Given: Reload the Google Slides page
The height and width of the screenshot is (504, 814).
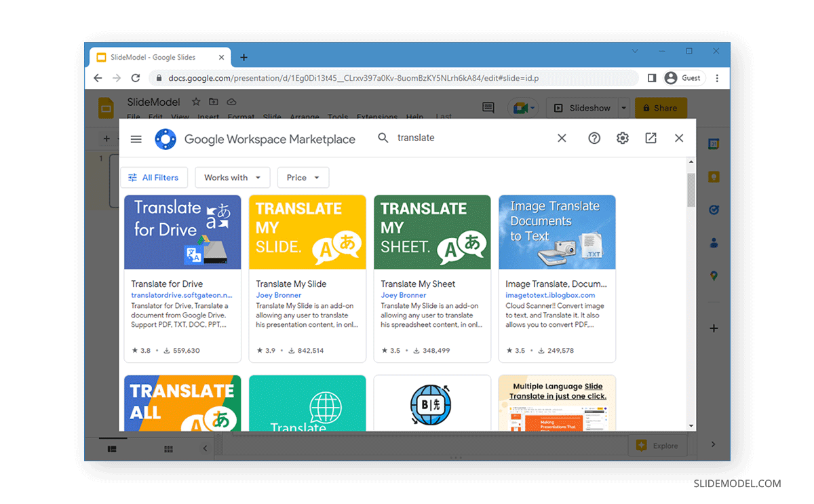Looking at the screenshot, I should point(136,78).
